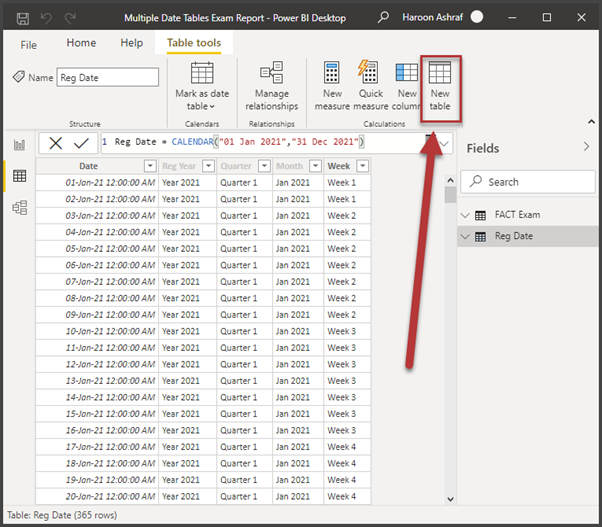Viewport: 602px width, 527px height.
Task: Open Week column filter dropdown
Action: [x=362, y=166]
